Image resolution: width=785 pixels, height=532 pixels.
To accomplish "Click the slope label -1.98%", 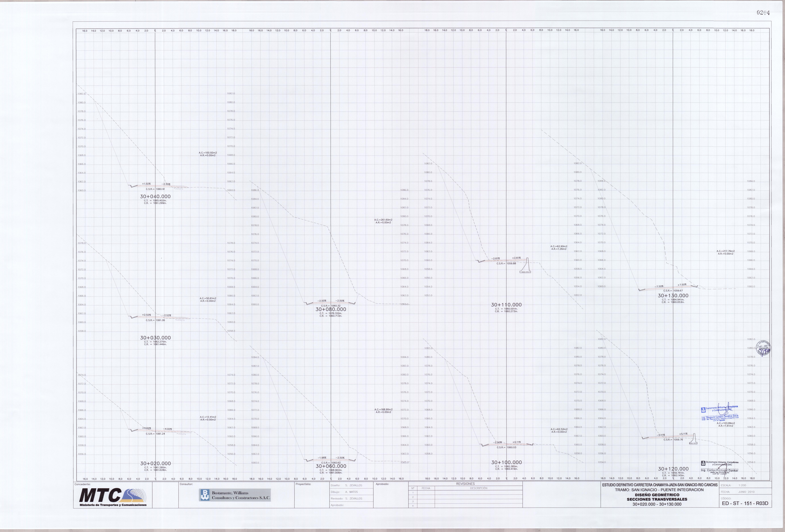I will [322, 458].
